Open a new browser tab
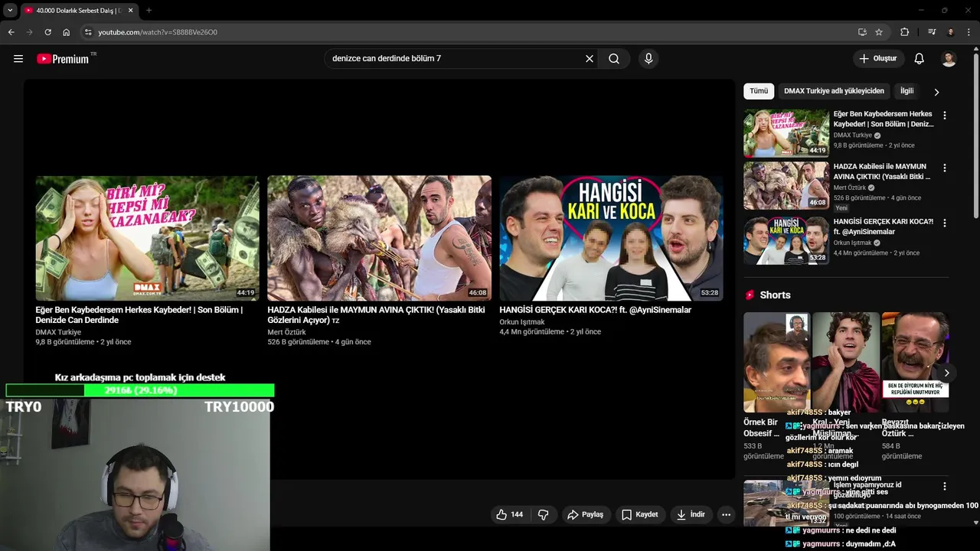This screenshot has width=980, height=551. [149, 11]
